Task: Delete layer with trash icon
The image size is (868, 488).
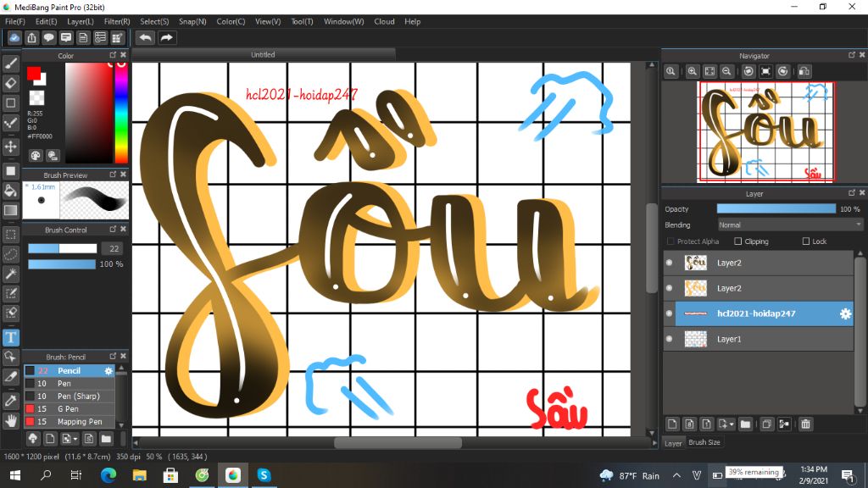Action: pos(805,424)
